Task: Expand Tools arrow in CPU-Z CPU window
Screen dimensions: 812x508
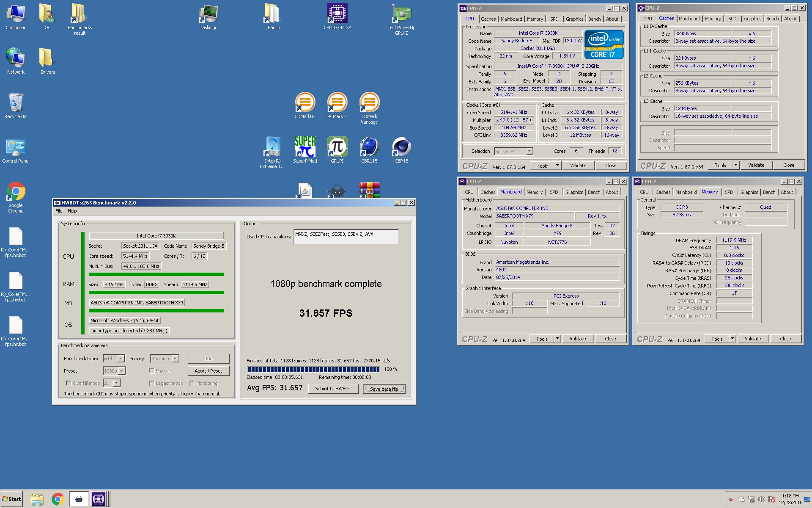Action: click(x=557, y=166)
